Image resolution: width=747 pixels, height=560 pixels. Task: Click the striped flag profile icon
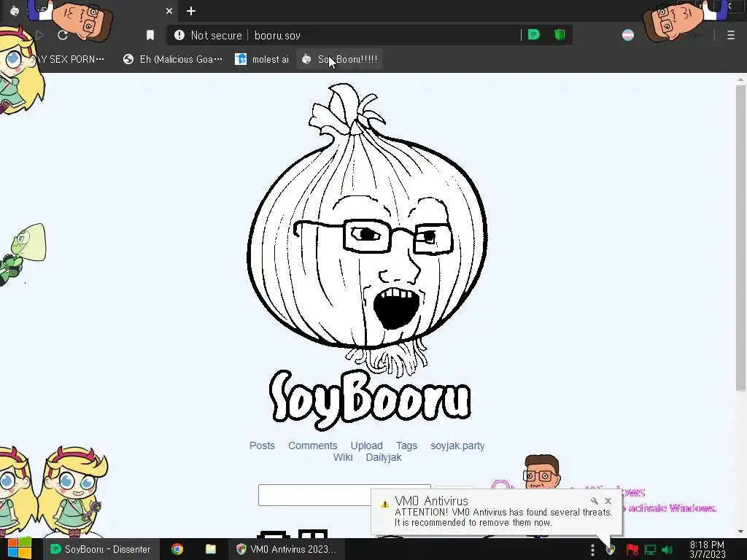tap(628, 35)
